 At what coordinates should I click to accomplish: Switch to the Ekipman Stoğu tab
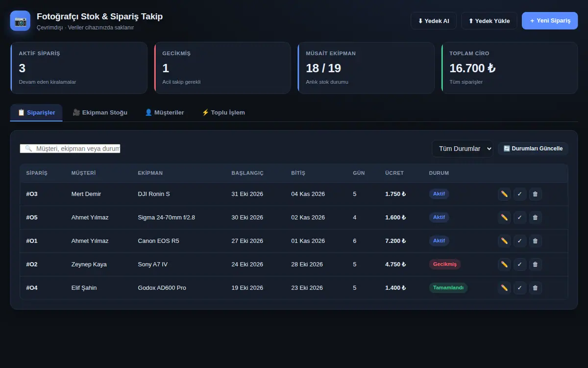tap(100, 112)
